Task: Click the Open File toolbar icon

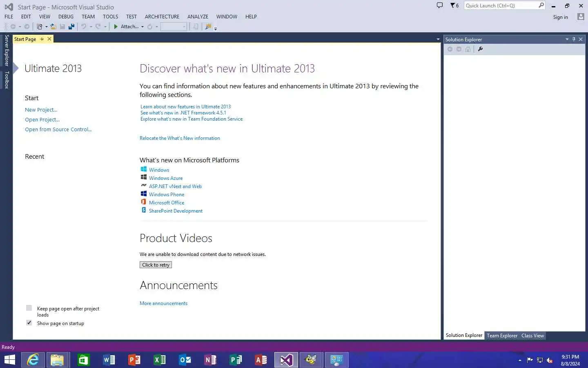Action: pos(53,27)
